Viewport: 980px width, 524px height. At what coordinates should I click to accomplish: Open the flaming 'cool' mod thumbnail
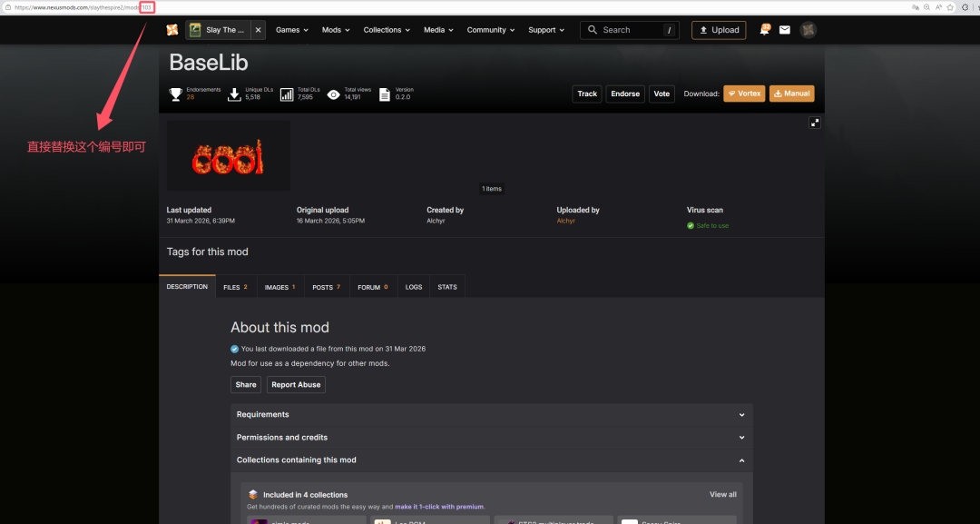(x=228, y=155)
